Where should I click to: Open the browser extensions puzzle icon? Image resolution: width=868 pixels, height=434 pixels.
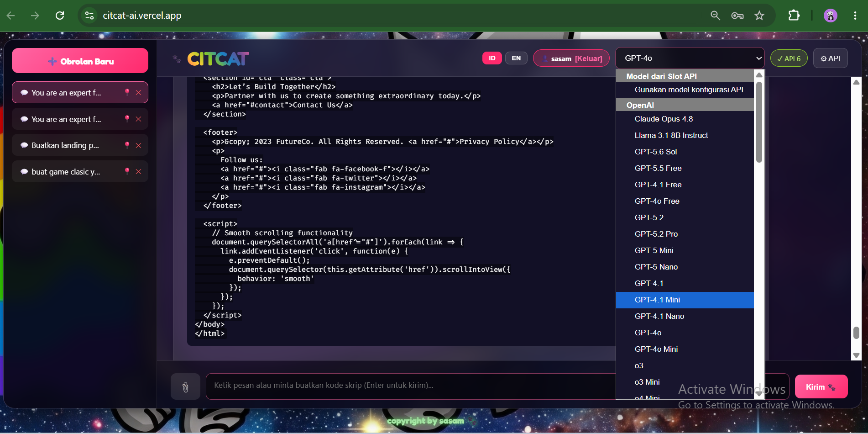[x=794, y=16]
